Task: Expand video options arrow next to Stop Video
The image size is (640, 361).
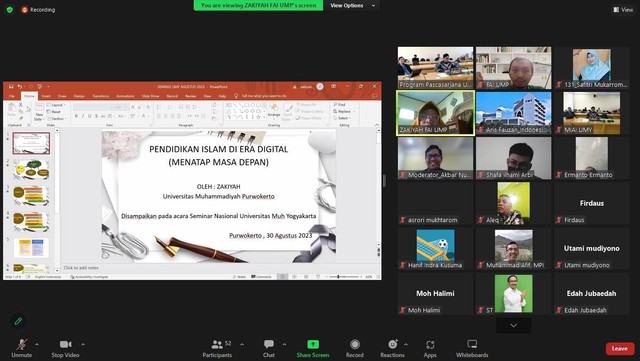Action: 83,344
